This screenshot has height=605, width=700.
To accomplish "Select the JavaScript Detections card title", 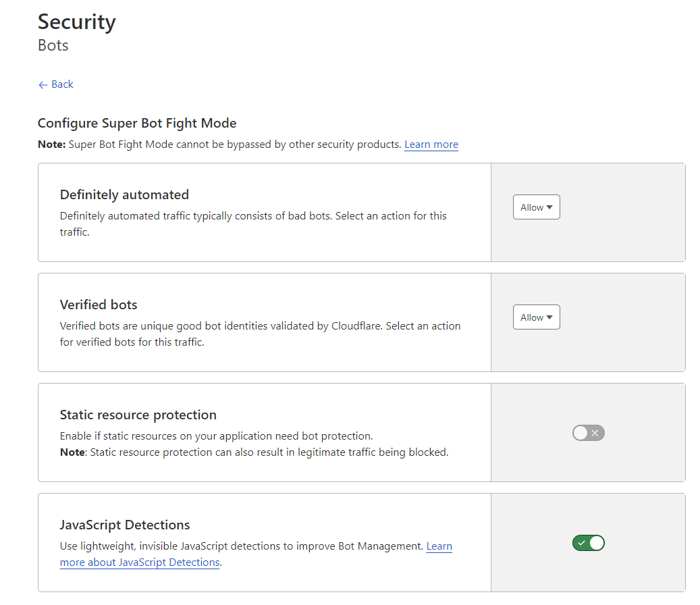I will 125,525.
